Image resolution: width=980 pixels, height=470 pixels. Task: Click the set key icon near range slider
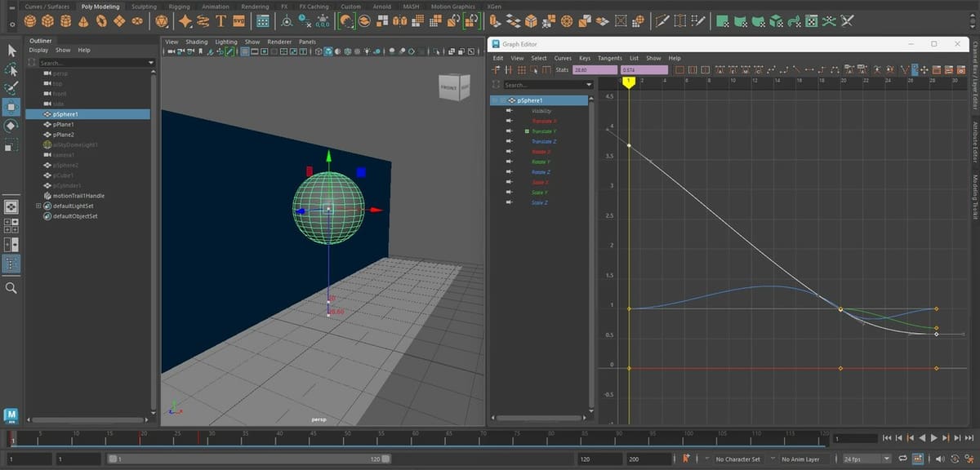click(x=686, y=459)
